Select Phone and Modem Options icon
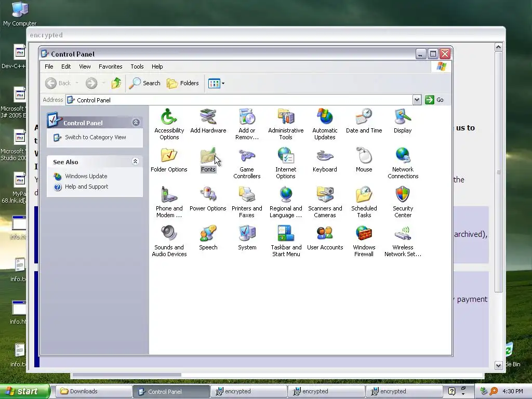532x399 pixels. [x=169, y=202]
